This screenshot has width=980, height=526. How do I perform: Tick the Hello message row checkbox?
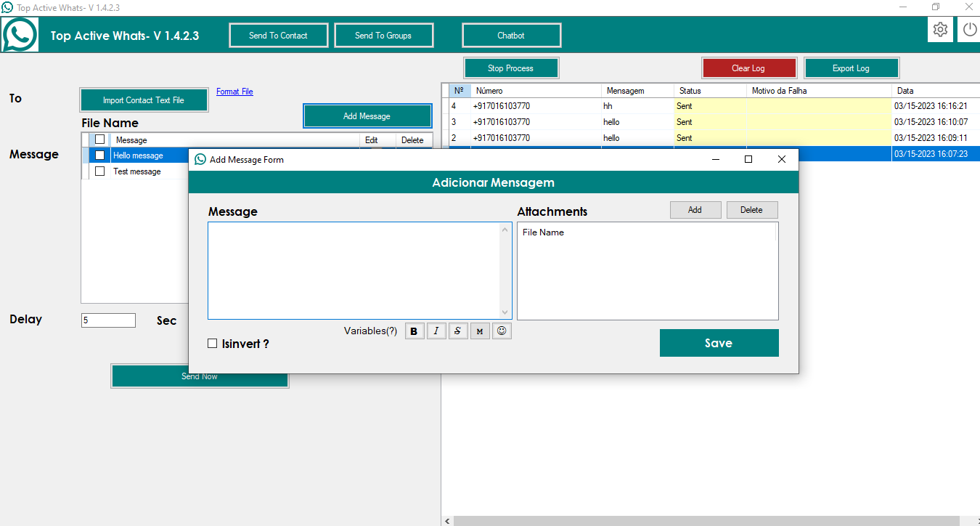[x=99, y=155]
